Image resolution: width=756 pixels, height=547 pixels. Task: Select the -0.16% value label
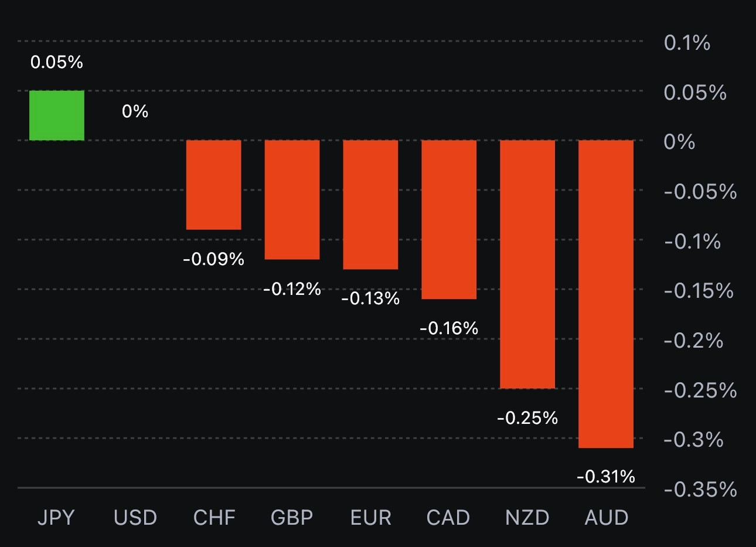449,328
